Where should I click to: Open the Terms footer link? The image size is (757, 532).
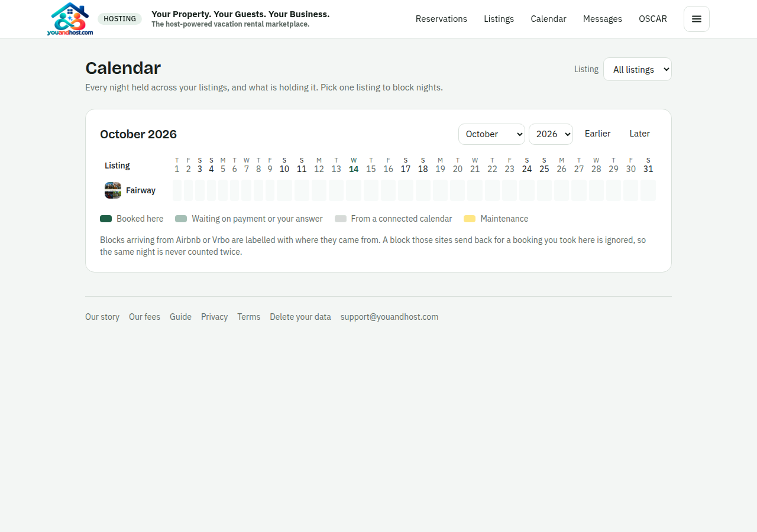248,317
